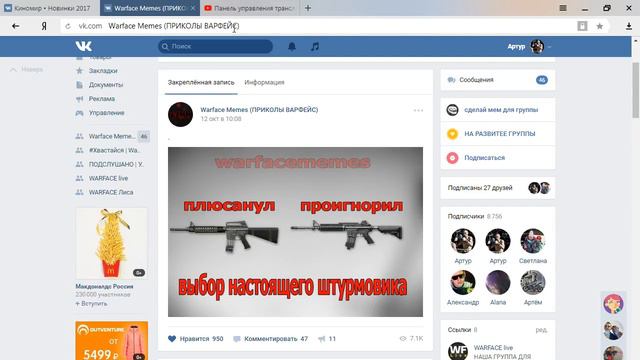
Task: Click the Документы sidebar icon
Action: point(80,84)
